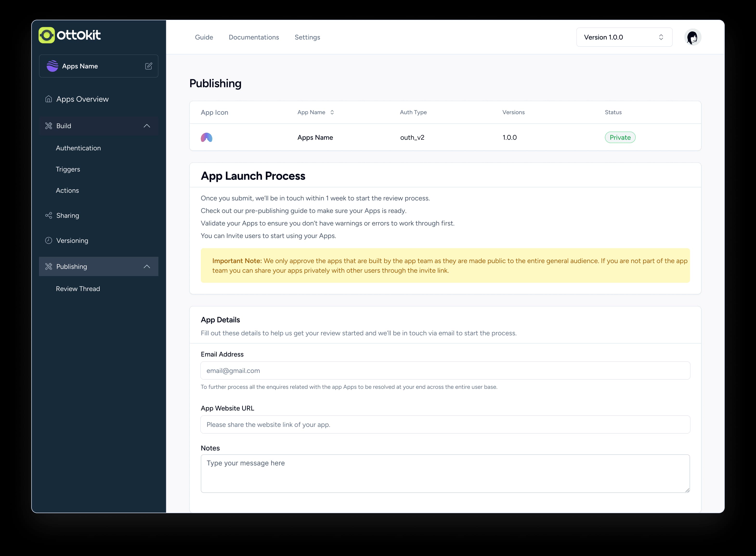Click the Versioning clock icon
Viewport: 756px width, 556px height.
[48, 240]
